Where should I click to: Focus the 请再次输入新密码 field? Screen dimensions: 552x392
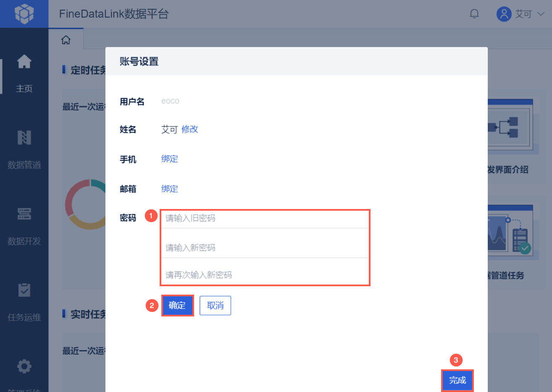click(x=265, y=275)
